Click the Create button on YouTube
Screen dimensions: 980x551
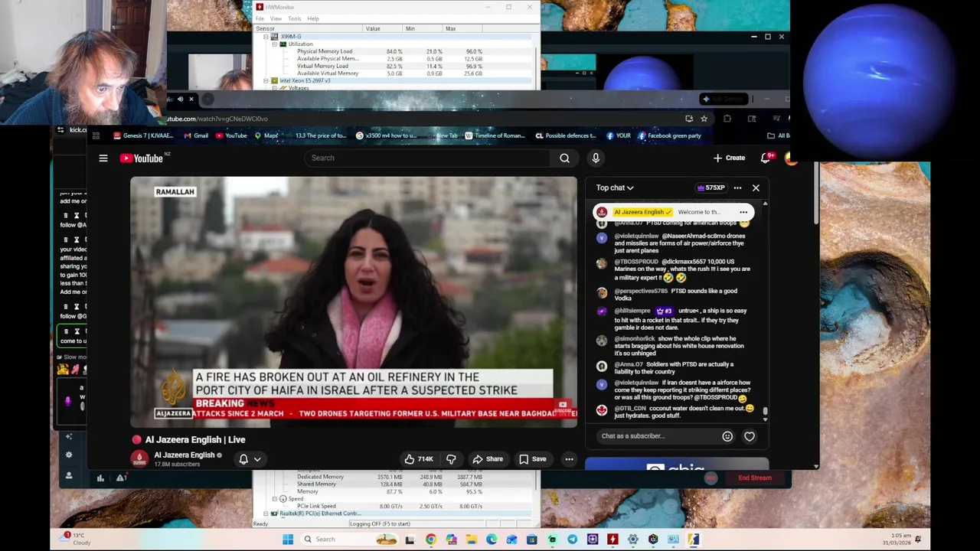[x=729, y=158]
